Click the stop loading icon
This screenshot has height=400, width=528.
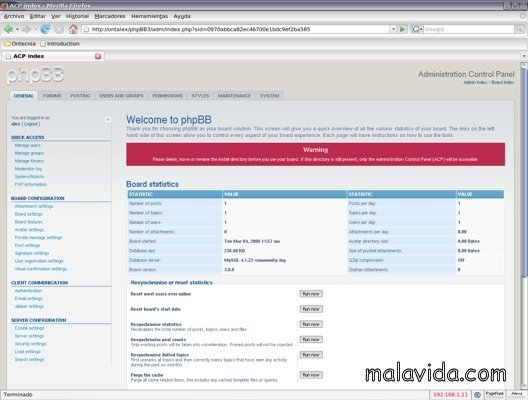point(59,30)
